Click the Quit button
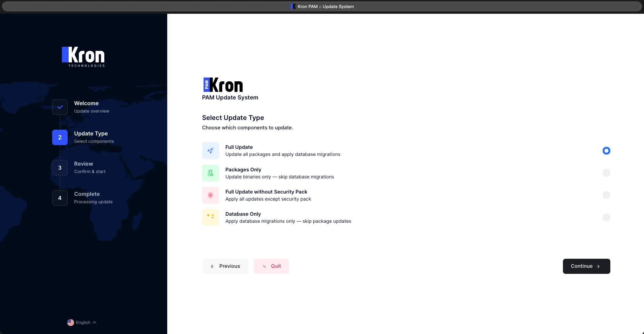Image resolution: width=644 pixels, height=334 pixels. click(x=271, y=266)
